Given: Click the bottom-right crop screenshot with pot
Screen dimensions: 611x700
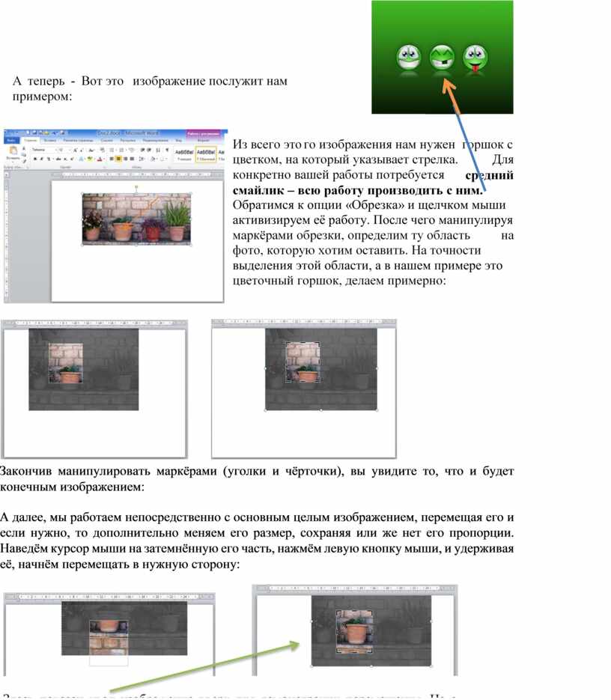Looking at the screenshot, I should [355, 630].
